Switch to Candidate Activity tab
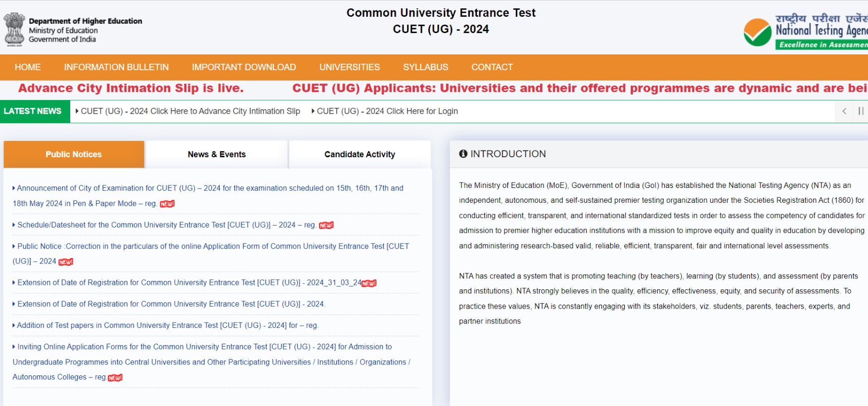Viewport: 868px width, 406px height. [360, 154]
